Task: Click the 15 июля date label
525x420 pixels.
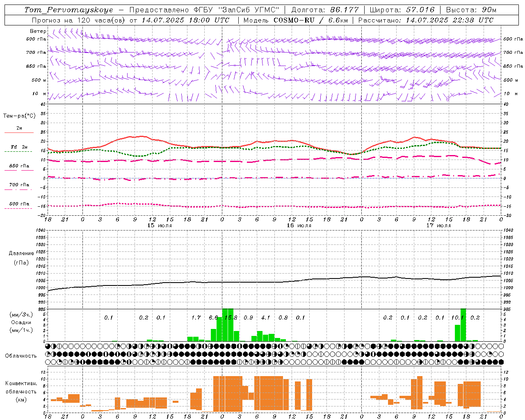Action: [x=160, y=226]
